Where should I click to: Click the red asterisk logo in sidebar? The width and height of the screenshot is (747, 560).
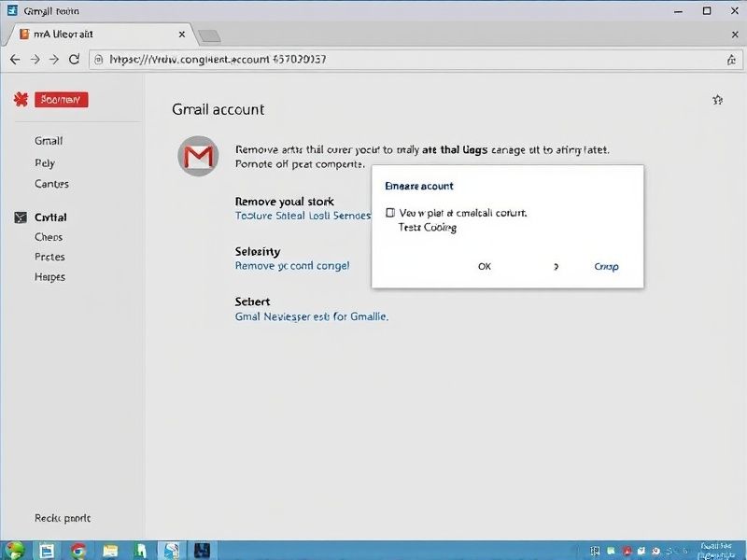click(x=21, y=100)
